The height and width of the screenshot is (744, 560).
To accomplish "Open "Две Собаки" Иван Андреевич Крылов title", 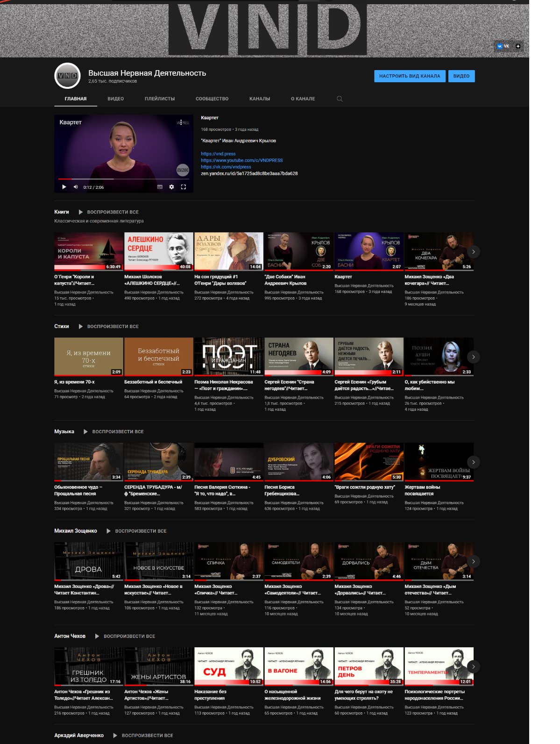I will point(285,280).
